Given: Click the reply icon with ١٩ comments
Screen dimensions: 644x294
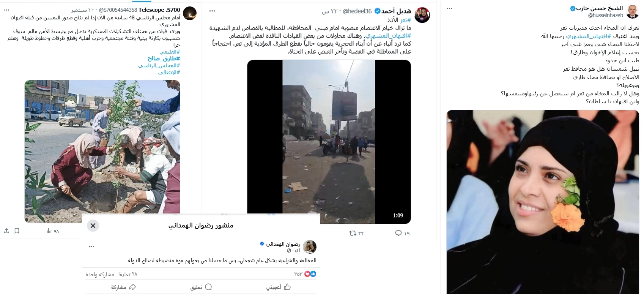Looking at the screenshot, I should point(398,233).
